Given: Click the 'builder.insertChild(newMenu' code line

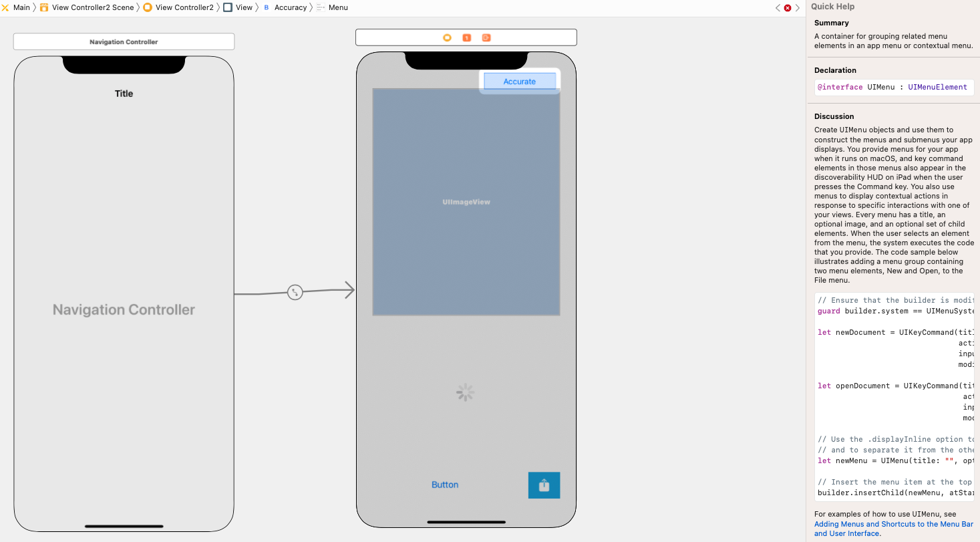Looking at the screenshot, I should tap(896, 493).
